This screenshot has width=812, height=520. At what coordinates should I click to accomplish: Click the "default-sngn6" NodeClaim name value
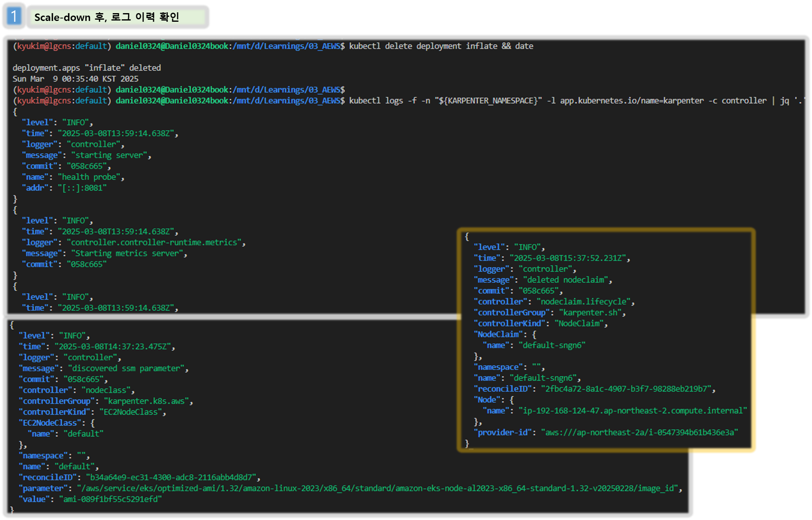tap(551, 345)
